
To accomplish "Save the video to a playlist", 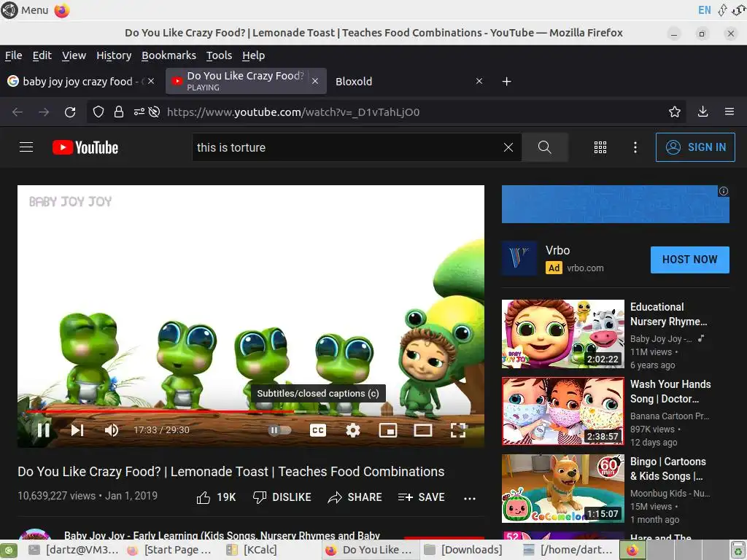I will point(421,497).
